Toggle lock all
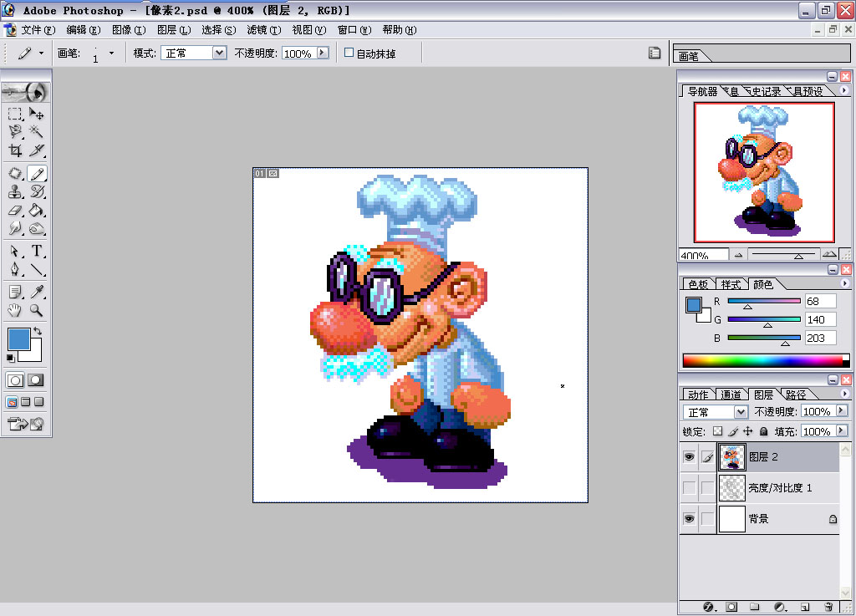This screenshot has height=616, width=856. [764, 431]
